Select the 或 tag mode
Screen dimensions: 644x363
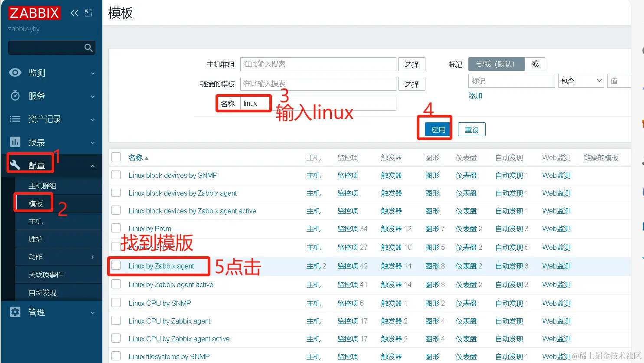point(535,64)
